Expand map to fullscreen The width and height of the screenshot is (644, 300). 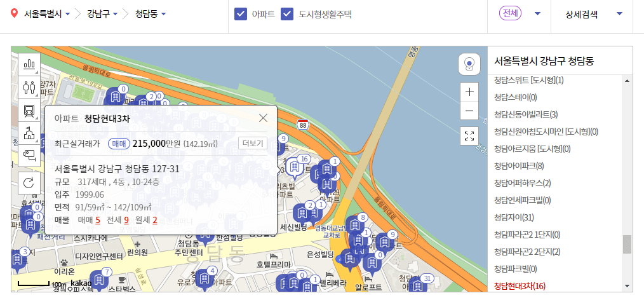469,136
